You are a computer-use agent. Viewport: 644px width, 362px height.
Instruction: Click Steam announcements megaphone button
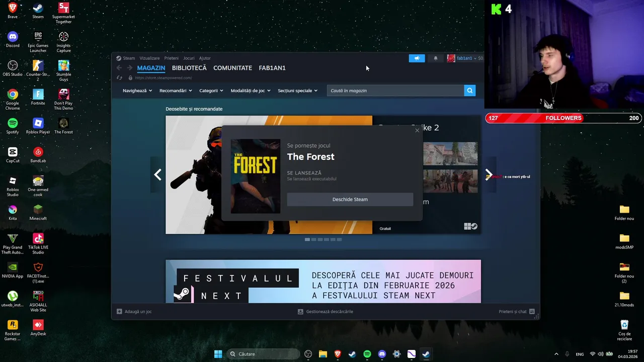coord(417,58)
